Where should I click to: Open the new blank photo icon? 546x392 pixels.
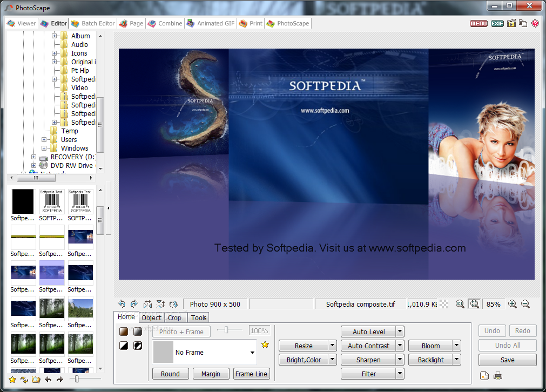coord(484,376)
